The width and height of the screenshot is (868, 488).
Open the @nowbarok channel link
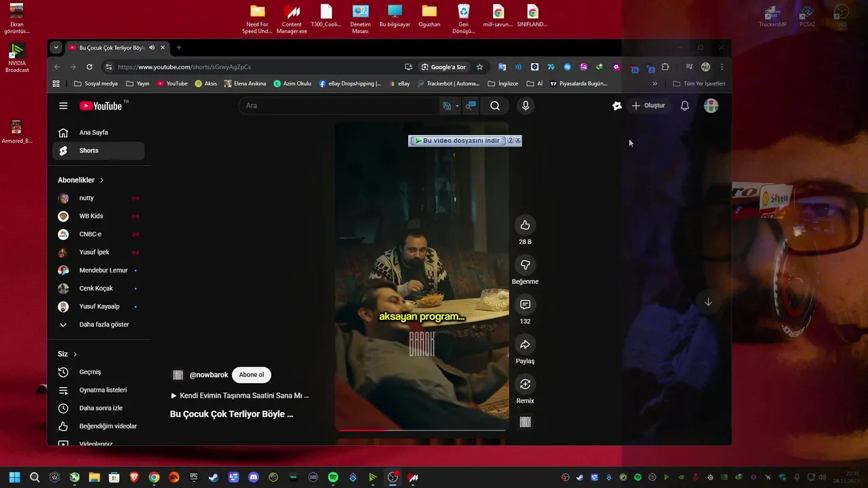coord(209,375)
